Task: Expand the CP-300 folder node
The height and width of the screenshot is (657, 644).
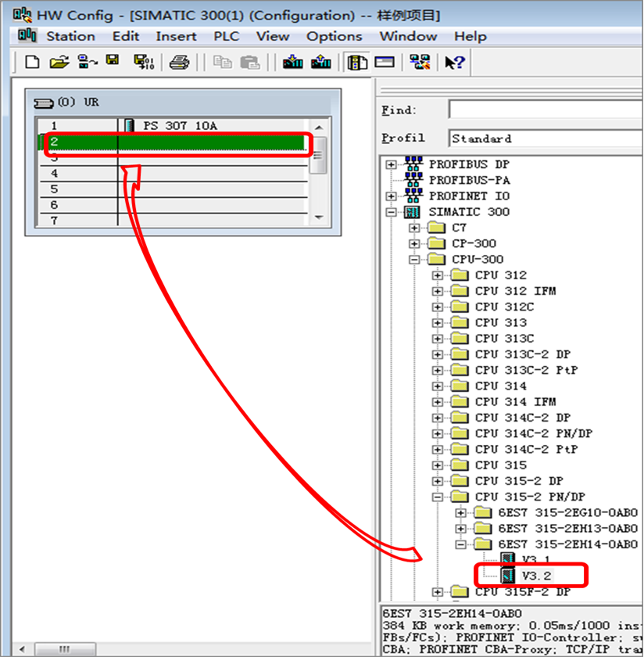Action: pyautogui.click(x=414, y=244)
